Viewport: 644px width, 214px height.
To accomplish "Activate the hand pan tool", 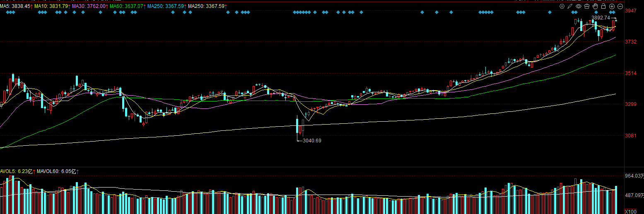I will [596, 6].
